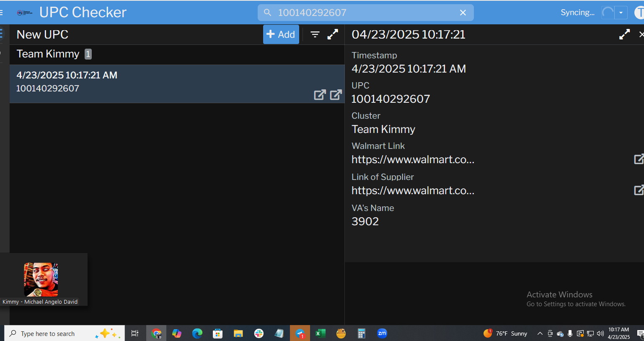This screenshot has height=341, width=644.
Task: Show hidden system tray icons
Action: point(540,333)
